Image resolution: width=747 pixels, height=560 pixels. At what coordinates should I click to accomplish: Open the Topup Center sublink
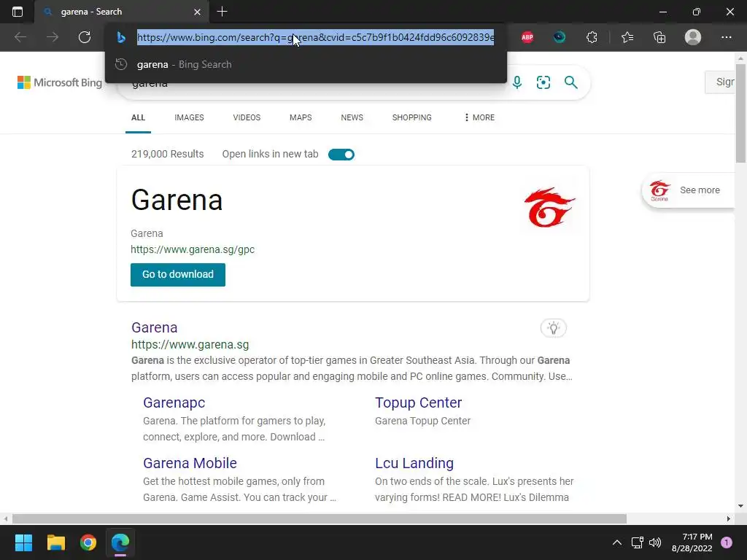418,402
